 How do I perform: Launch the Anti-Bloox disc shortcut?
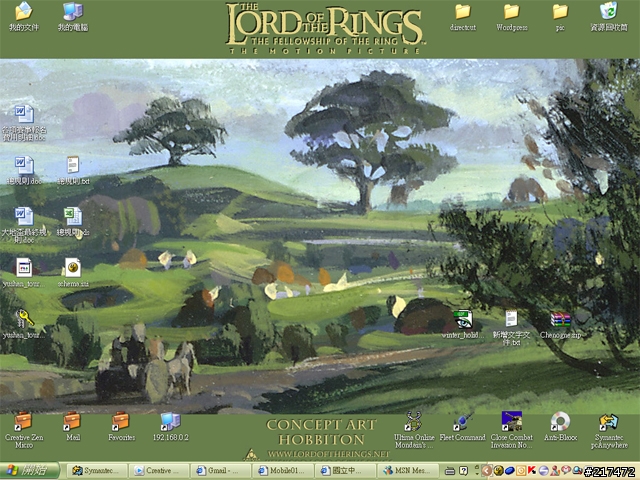560,427
